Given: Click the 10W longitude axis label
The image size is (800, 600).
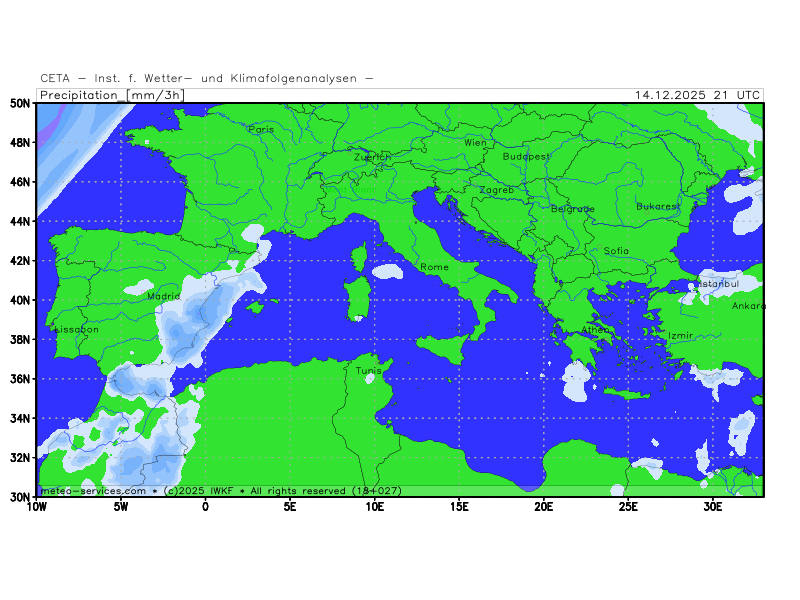Looking at the screenshot, I should [36, 507].
